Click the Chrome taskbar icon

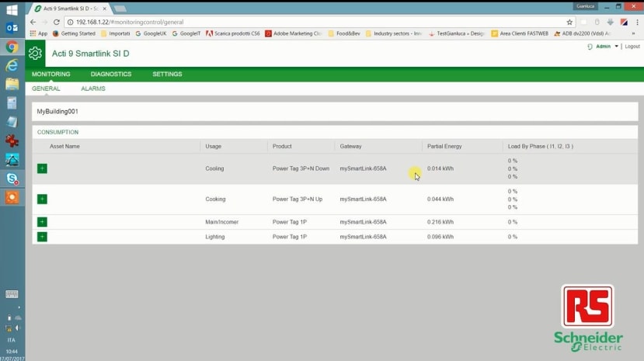(12, 47)
